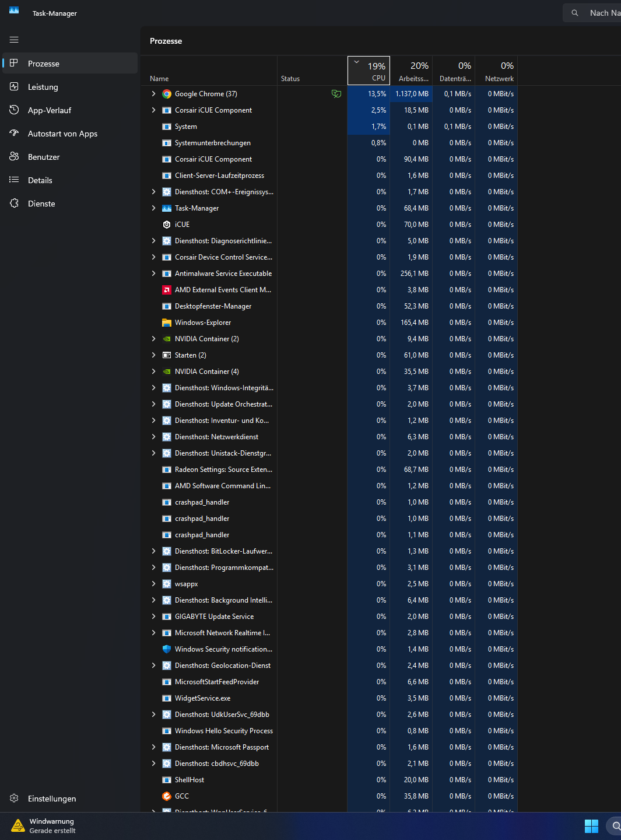Image resolution: width=621 pixels, height=840 pixels.
Task: Select the MicrosoftStartFeedProvider row
Action: coord(329,682)
